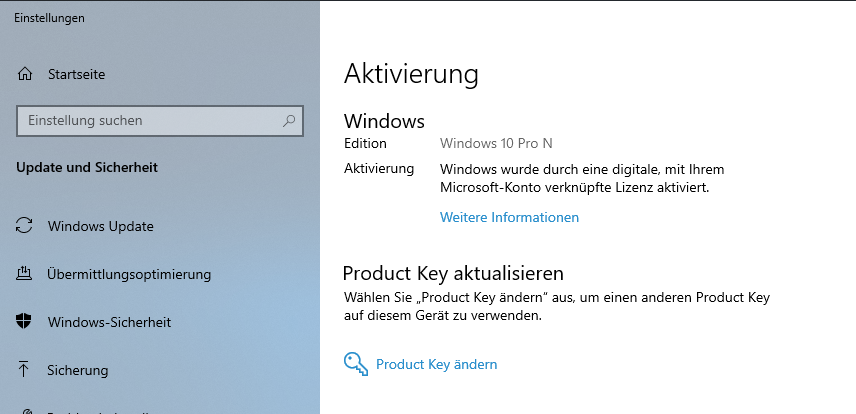
Task: Click the Windows Update sync arrows icon
Action: pos(26,226)
